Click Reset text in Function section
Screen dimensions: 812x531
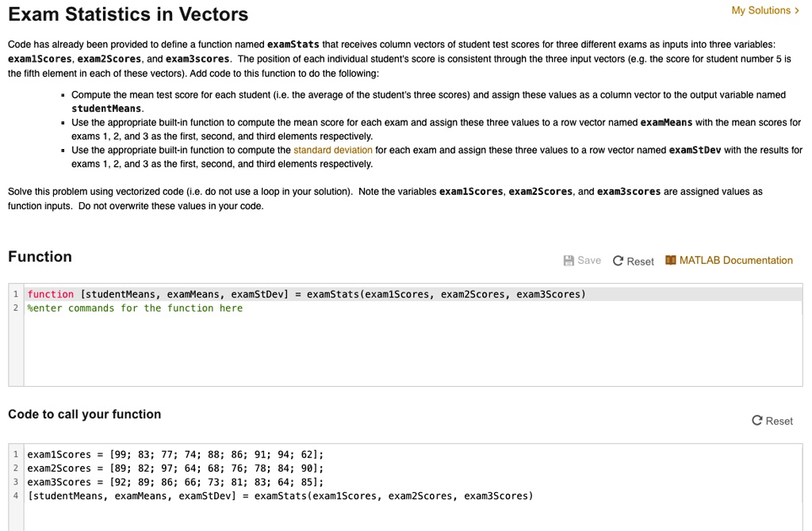coord(641,262)
